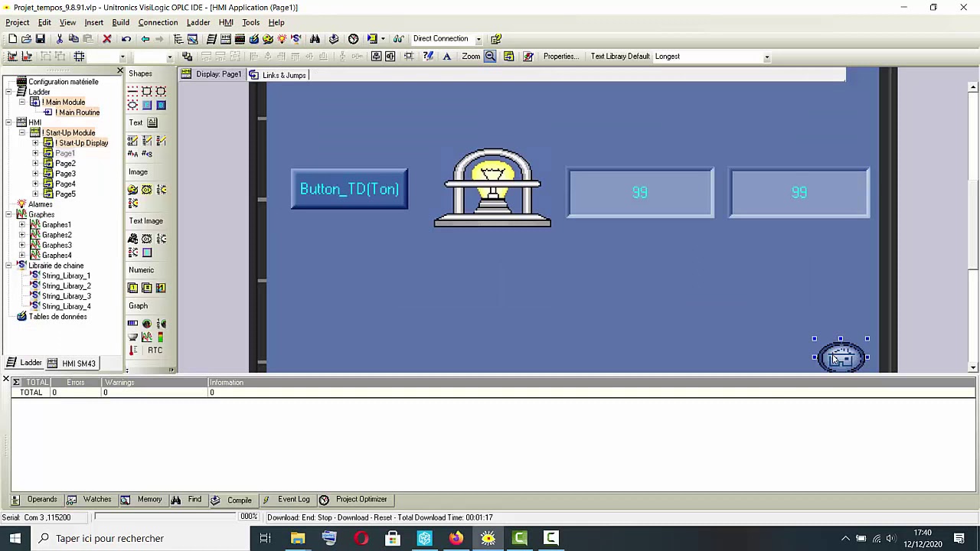
Task: Open the Connection menu
Action: [x=158, y=22]
